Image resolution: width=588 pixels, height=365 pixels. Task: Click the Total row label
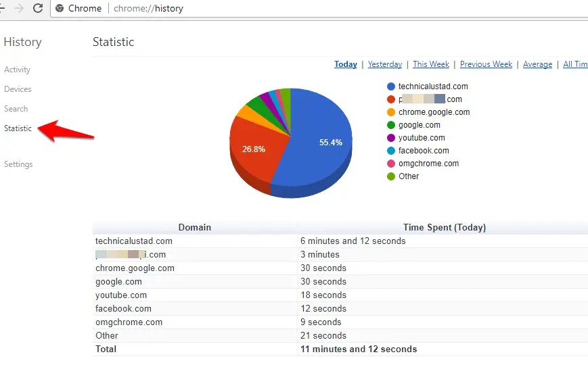tap(106, 349)
